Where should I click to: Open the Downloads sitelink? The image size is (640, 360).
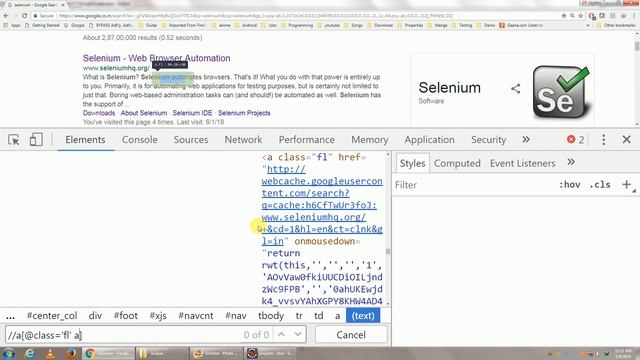[99, 113]
